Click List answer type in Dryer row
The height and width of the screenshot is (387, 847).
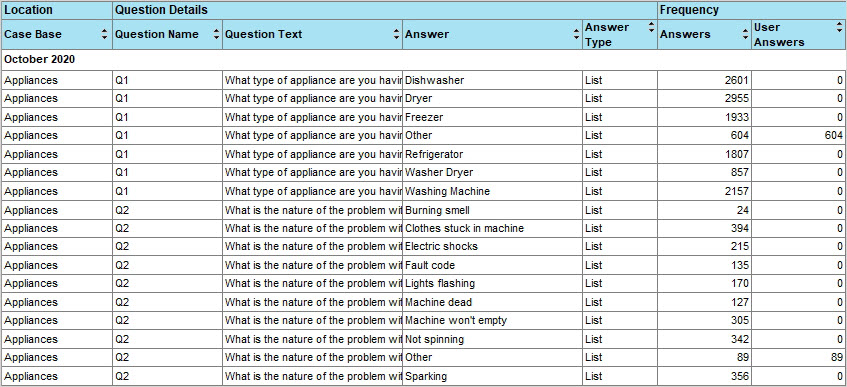pyautogui.click(x=620, y=99)
